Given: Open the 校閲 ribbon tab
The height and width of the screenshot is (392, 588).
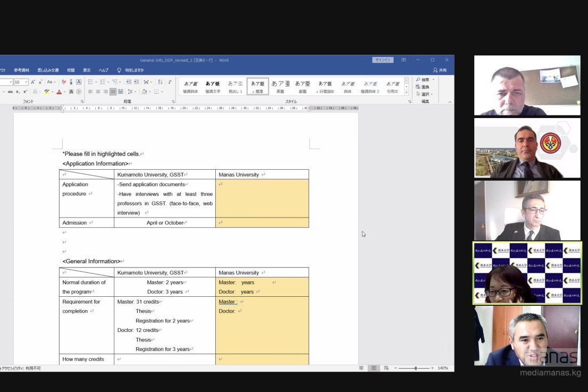Looking at the screenshot, I should (x=71, y=70).
